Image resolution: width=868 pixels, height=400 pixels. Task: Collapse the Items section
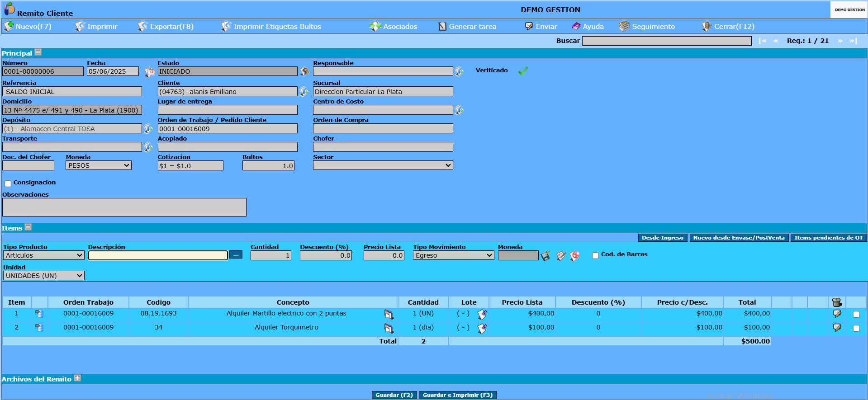(28, 227)
